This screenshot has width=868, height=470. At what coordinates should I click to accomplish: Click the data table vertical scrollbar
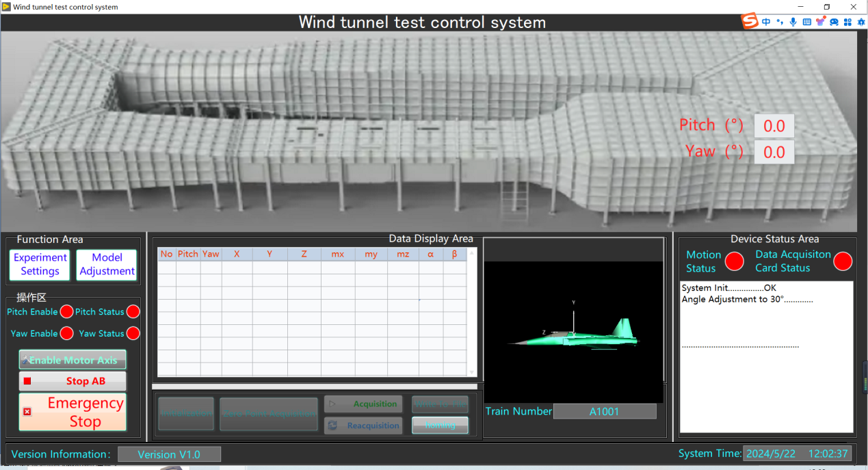click(471, 312)
